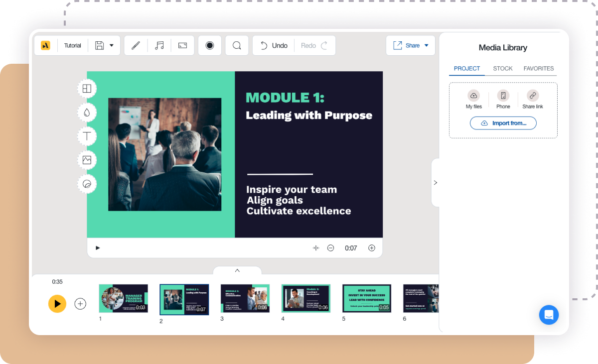Collapse the scene timeline with chevron
598x364 pixels.
tap(237, 270)
